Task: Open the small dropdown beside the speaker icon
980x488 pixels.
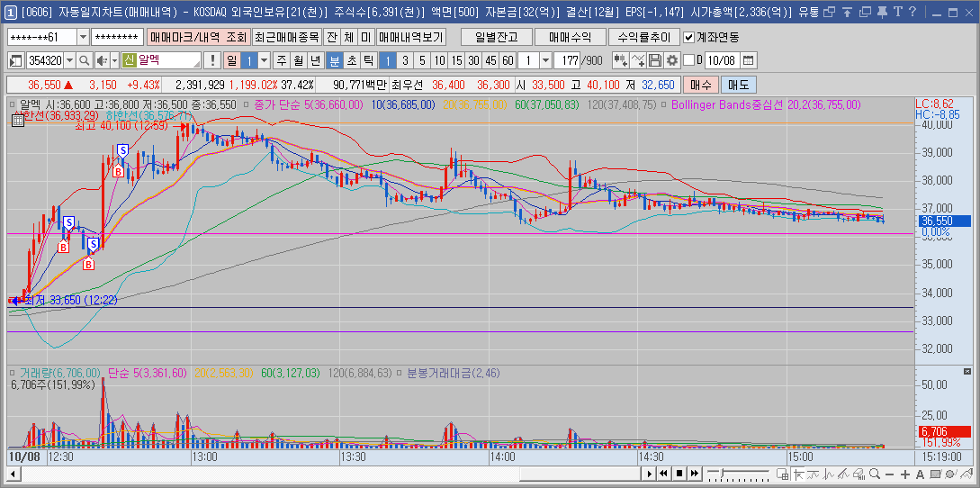Action: [x=114, y=60]
